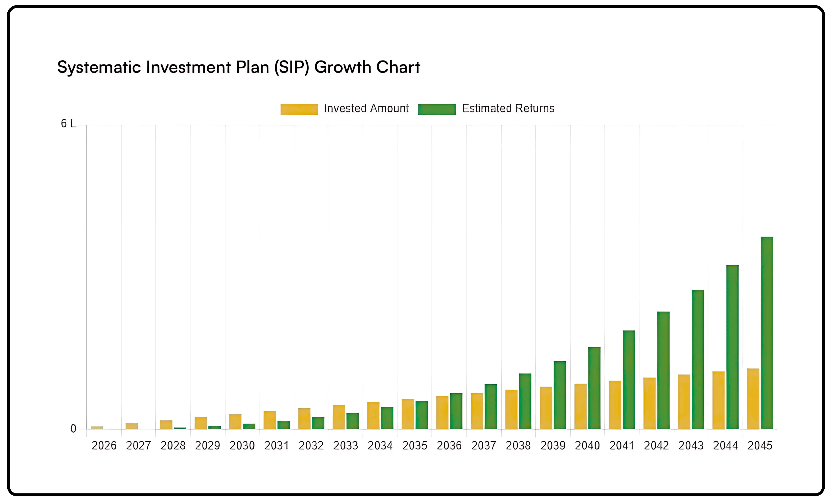
Task: Click the Invested Amount legend label
Action: 366,108
